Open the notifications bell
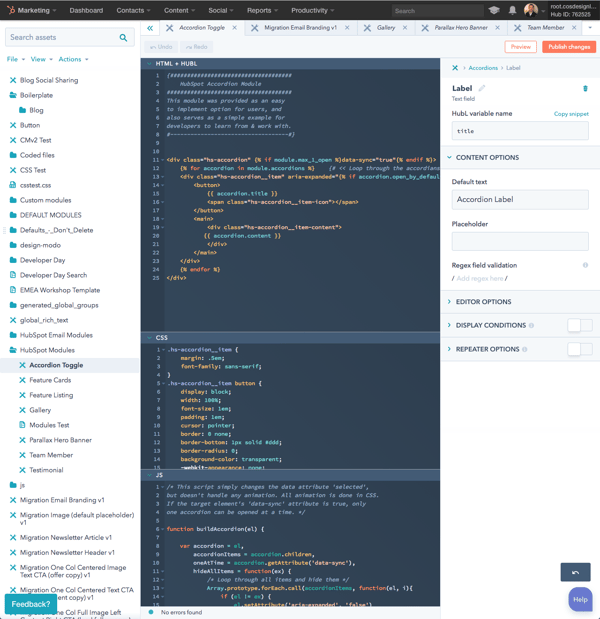Image resolution: width=600 pixels, height=619 pixels. point(512,11)
